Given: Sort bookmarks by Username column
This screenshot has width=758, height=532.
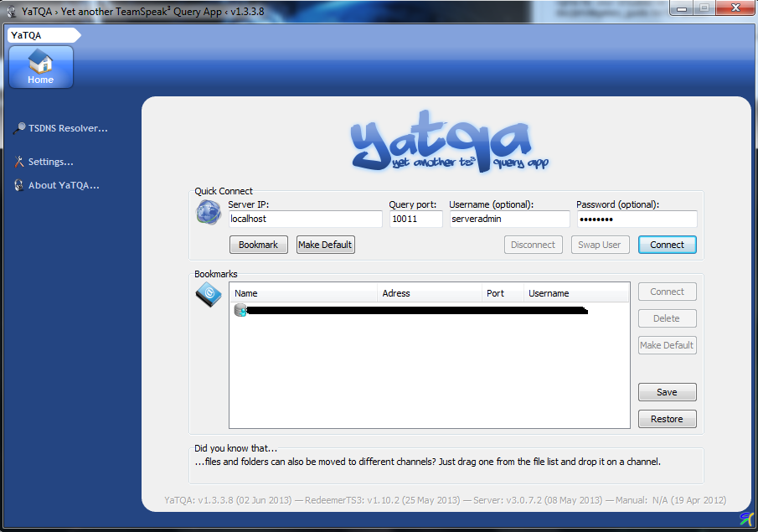Looking at the screenshot, I should [576, 293].
